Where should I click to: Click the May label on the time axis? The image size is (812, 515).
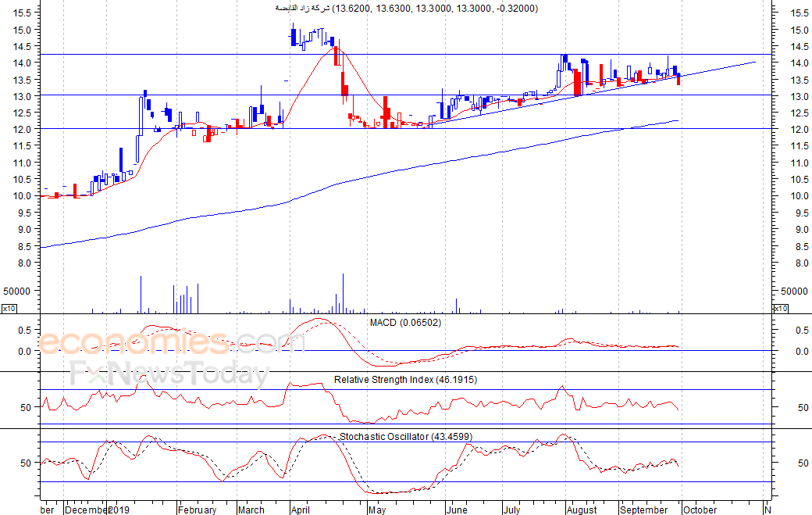click(x=378, y=510)
